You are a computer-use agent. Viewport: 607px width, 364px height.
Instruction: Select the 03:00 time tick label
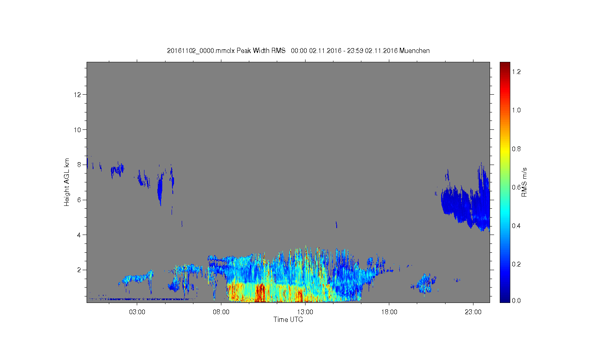pos(137,312)
